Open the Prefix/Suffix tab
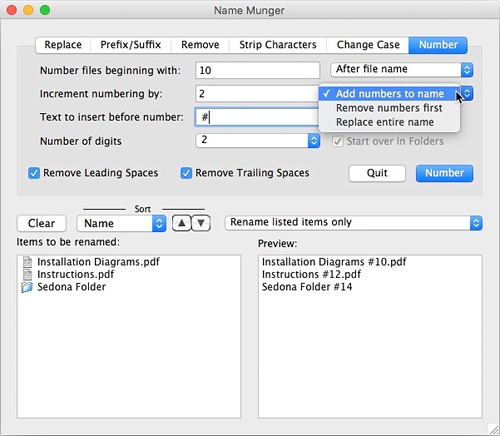 [x=131, y=45]
